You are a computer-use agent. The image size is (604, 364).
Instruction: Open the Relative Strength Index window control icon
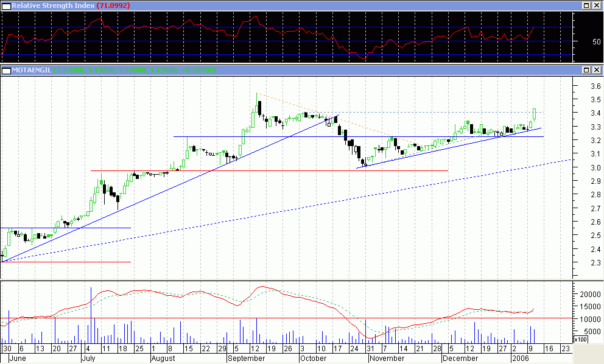click(x=5, y=5)
